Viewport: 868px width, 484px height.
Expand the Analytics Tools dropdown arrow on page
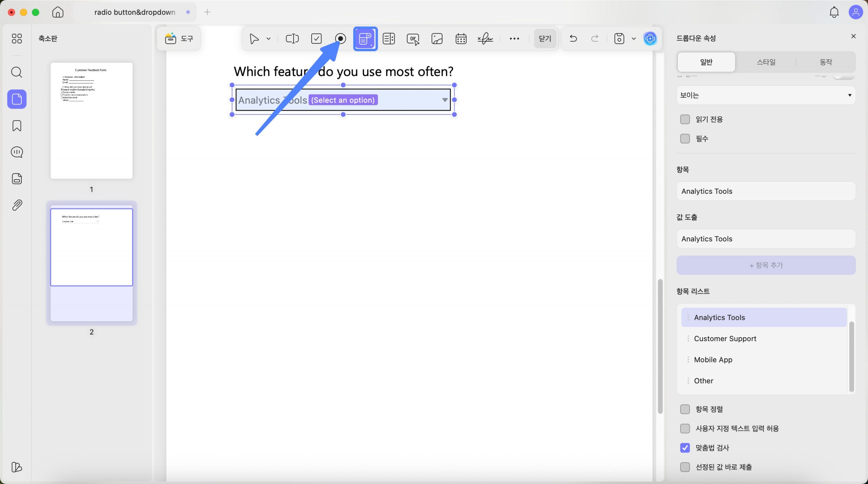(445, 100)
